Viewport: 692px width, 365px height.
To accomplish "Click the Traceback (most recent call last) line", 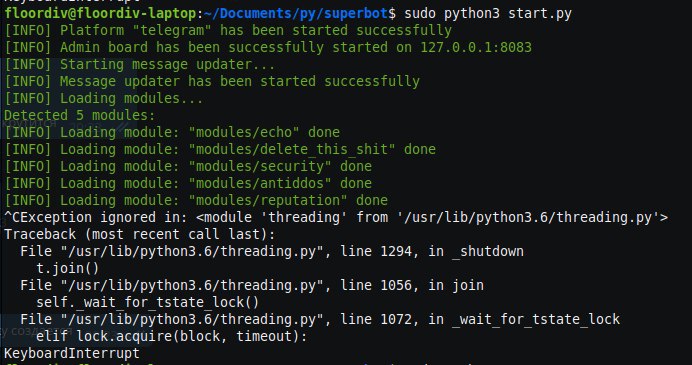I will (140, 234).
